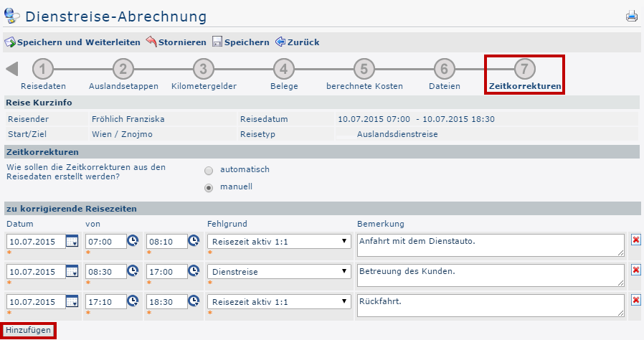Open calendar picker for third row date
The image size is (644, 340).
[72, 302]
